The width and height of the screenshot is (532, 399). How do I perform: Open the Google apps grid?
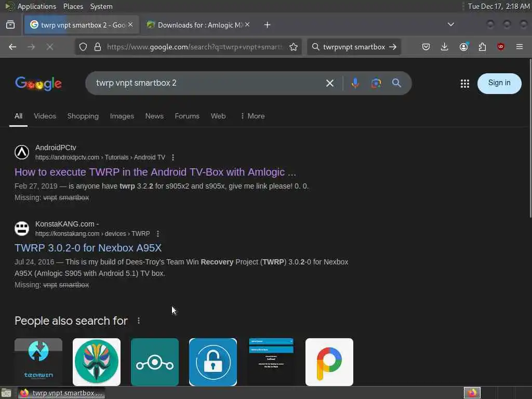(465, 84)
